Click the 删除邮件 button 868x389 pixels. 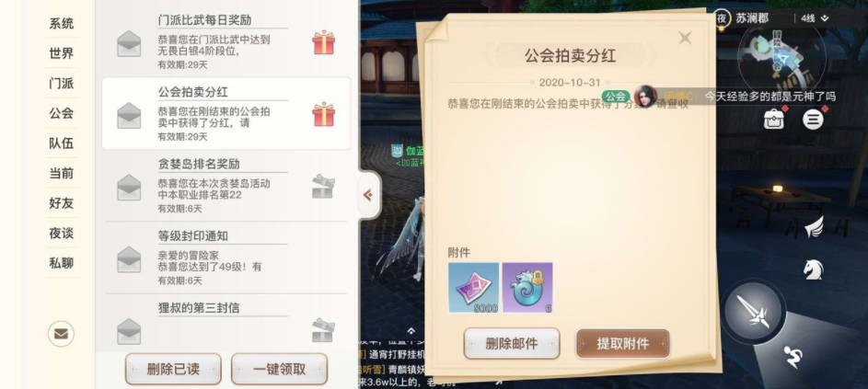512,344
